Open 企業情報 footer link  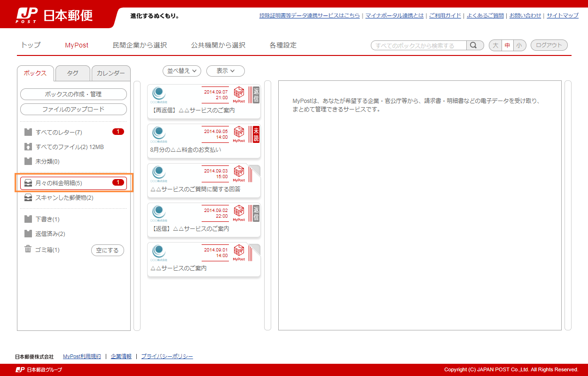click(121, 357)
